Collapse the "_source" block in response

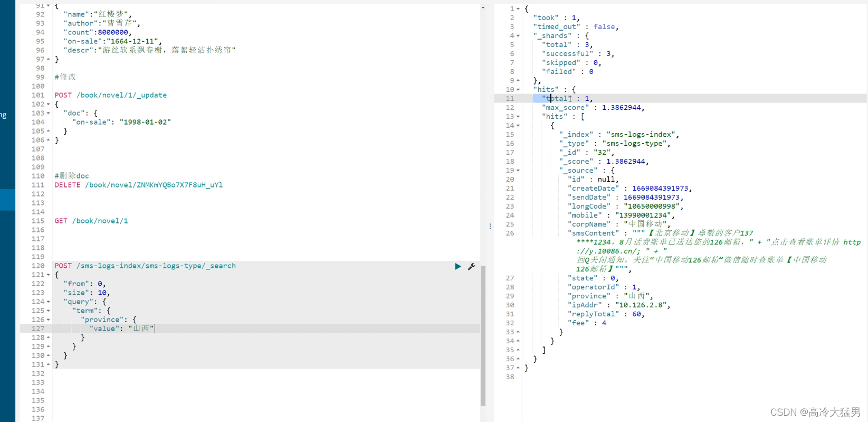click(x=518, y=170)
